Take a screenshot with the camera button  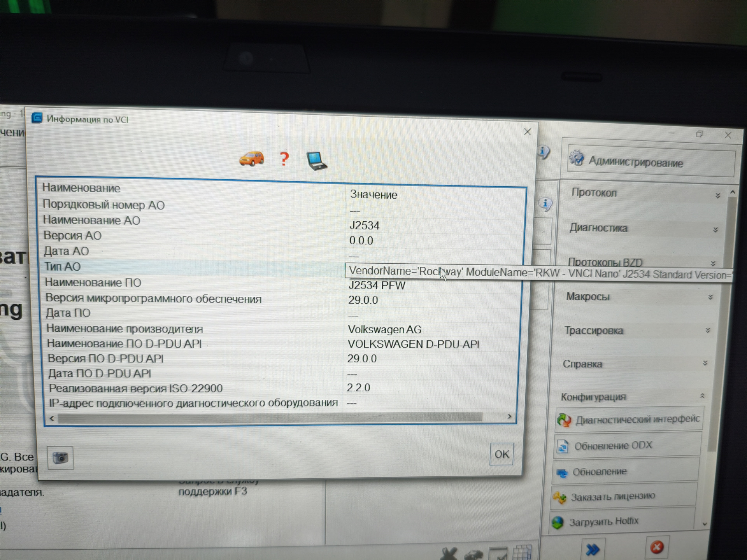point(60,457)
